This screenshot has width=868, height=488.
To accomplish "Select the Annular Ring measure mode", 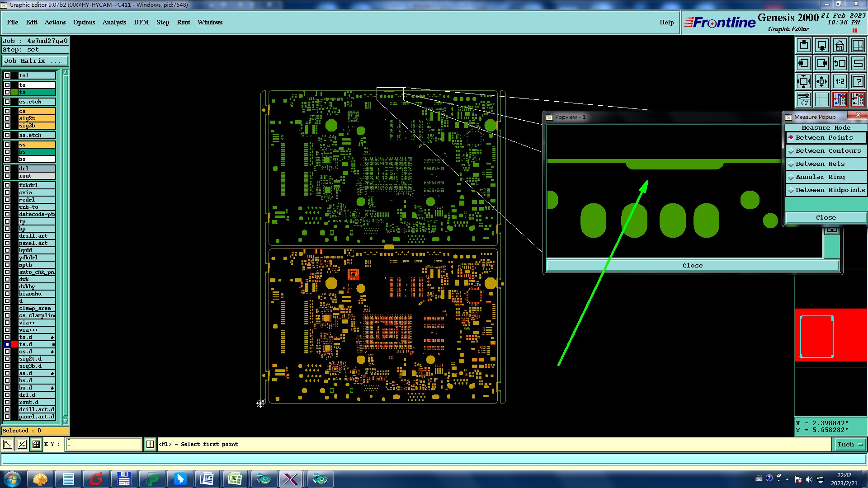I will [x=820, y=177].
